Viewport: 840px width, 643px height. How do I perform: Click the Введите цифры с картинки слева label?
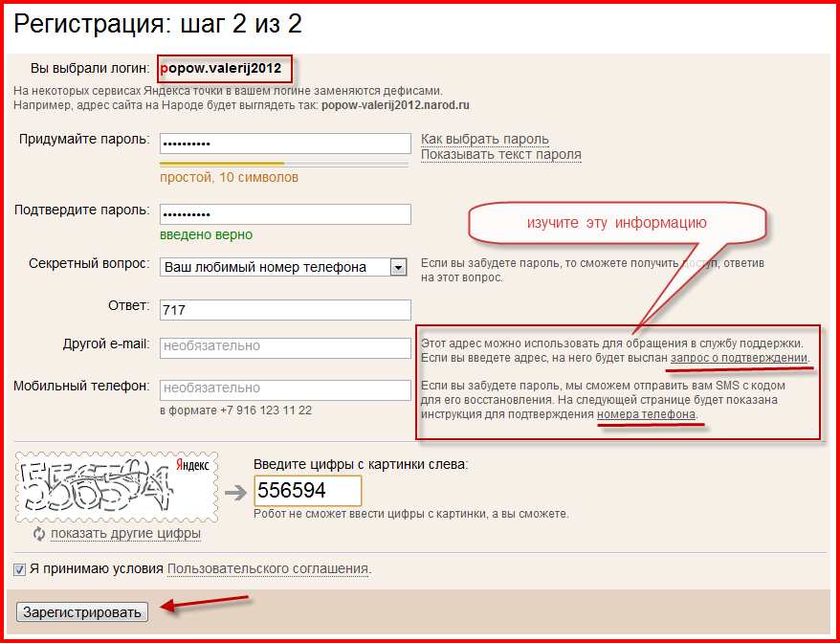361,465
